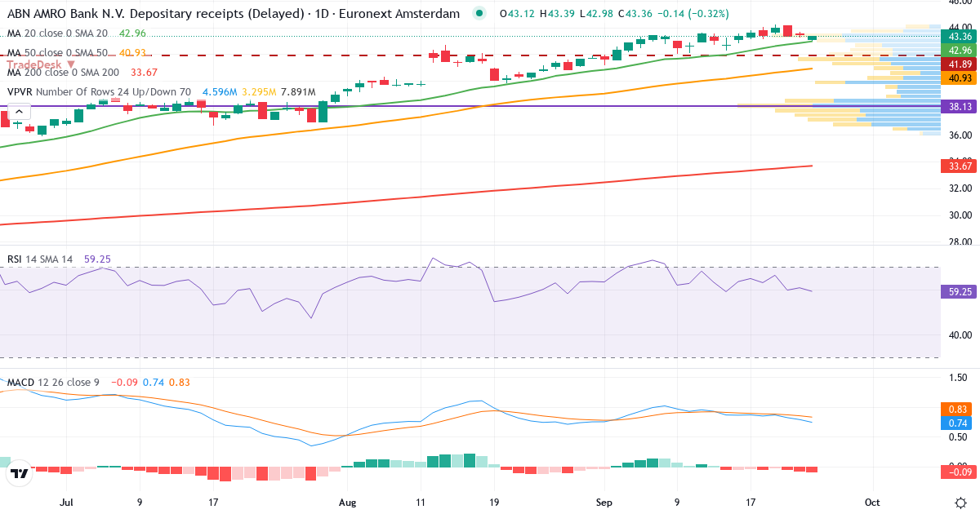Image resolution: width=980 pixels, height=514 pixels.
Task: Click the TradingView logo
Action: 20,472
